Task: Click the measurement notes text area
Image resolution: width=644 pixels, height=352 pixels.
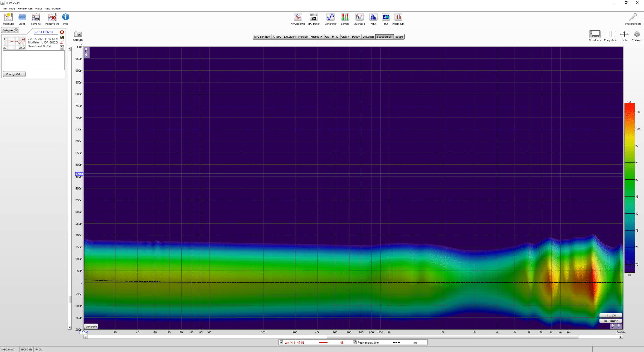Action: coord(34,60)
